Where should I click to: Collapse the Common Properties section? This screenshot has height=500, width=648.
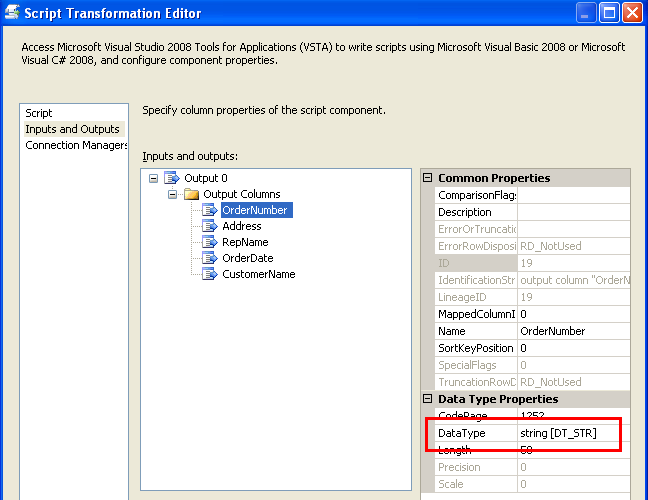[428, 178]
